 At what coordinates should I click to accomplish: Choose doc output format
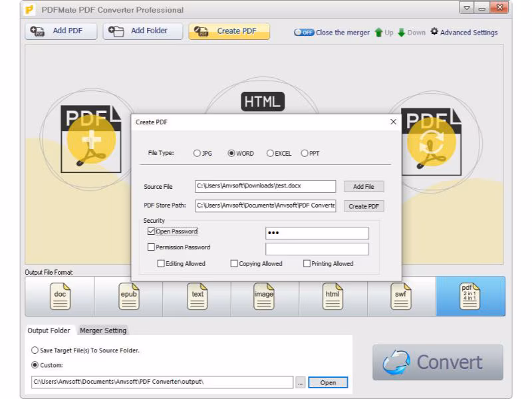click(x=60, y=296)
